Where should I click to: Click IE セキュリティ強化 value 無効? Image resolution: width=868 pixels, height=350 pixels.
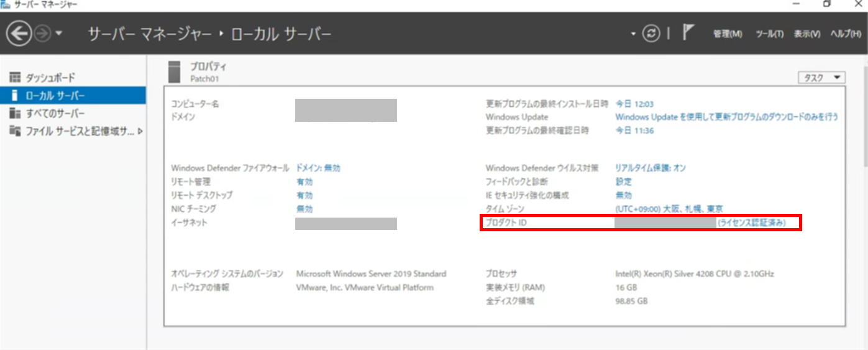click(x=623, y=195)
